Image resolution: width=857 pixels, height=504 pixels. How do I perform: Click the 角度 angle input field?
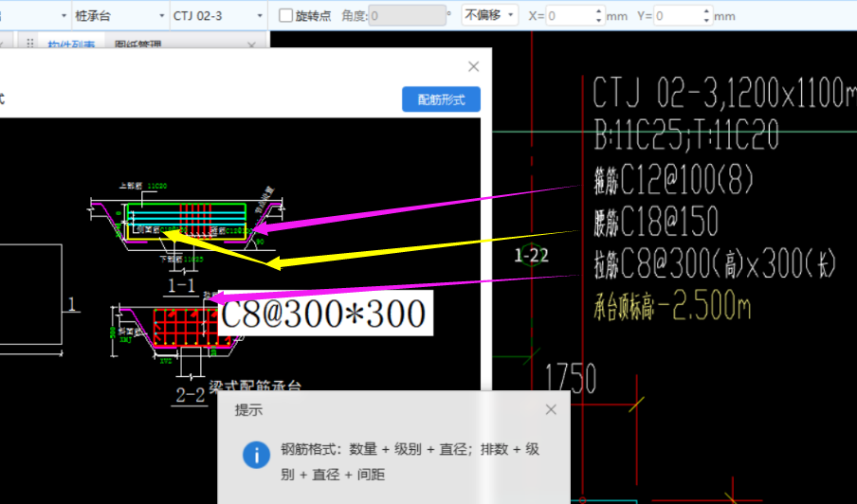point(408,16)
